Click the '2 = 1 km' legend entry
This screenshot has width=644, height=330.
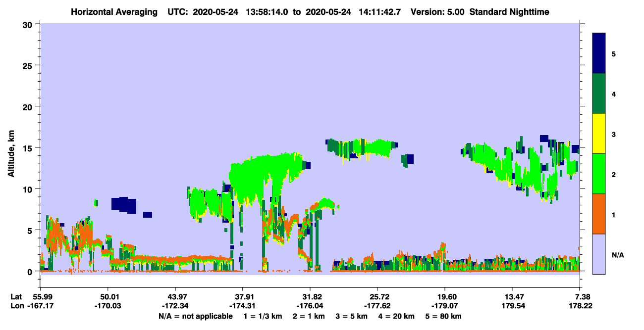(x=309, y=316)
